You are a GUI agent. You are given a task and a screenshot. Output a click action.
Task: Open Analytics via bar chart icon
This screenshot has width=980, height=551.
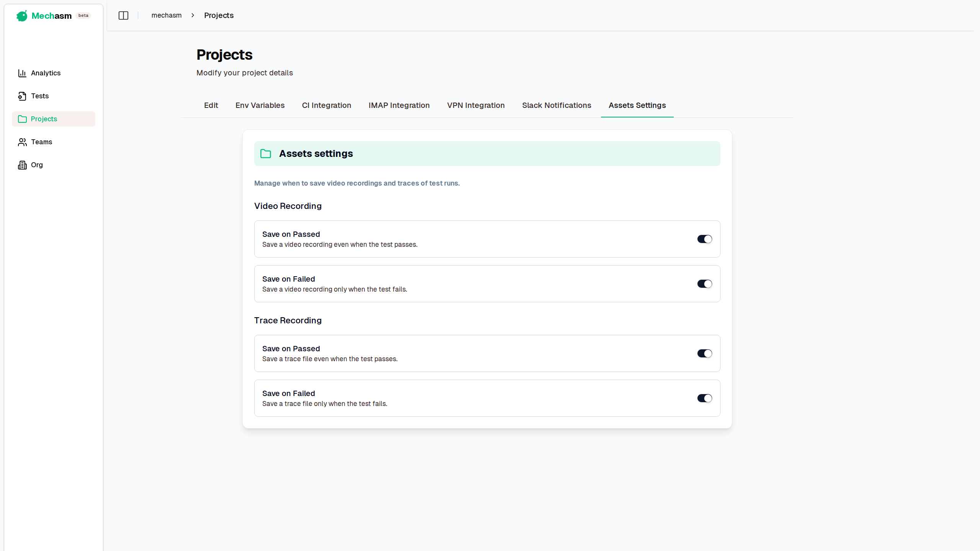pos(22,73)
